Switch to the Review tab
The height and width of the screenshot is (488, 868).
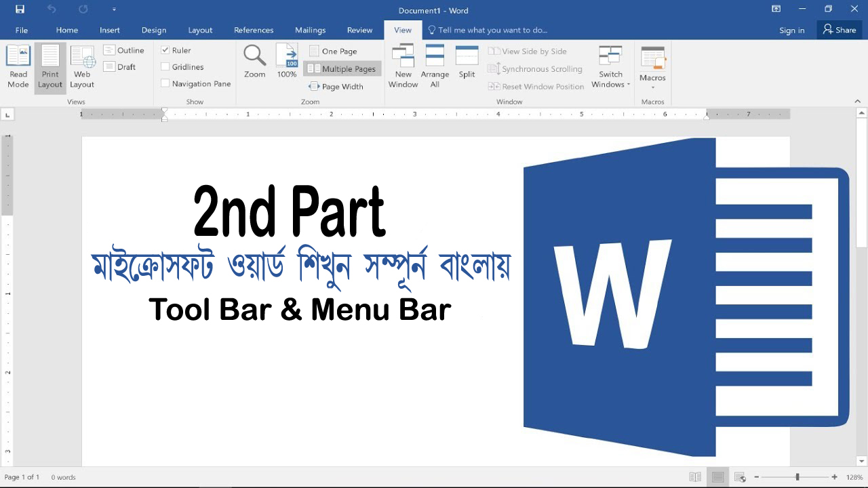pyautogui.click(x=359, y=30)
